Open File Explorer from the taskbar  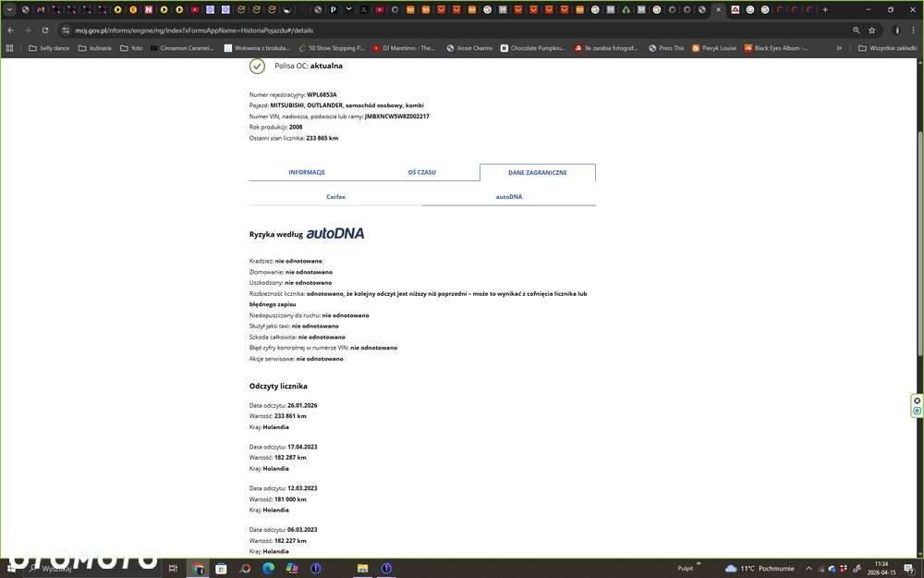[362, 569]
